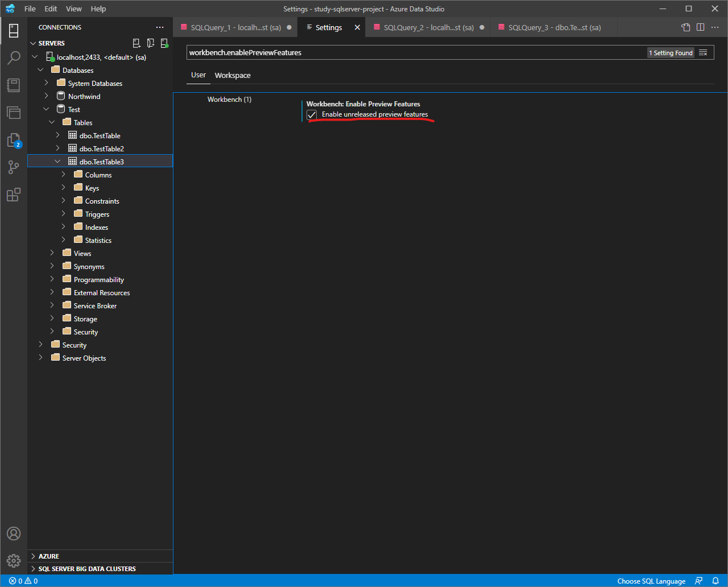Open the Connections panel more actions ellipsis
The width and height of the screenshot is (728, 587).
click(x=160, y=27)
